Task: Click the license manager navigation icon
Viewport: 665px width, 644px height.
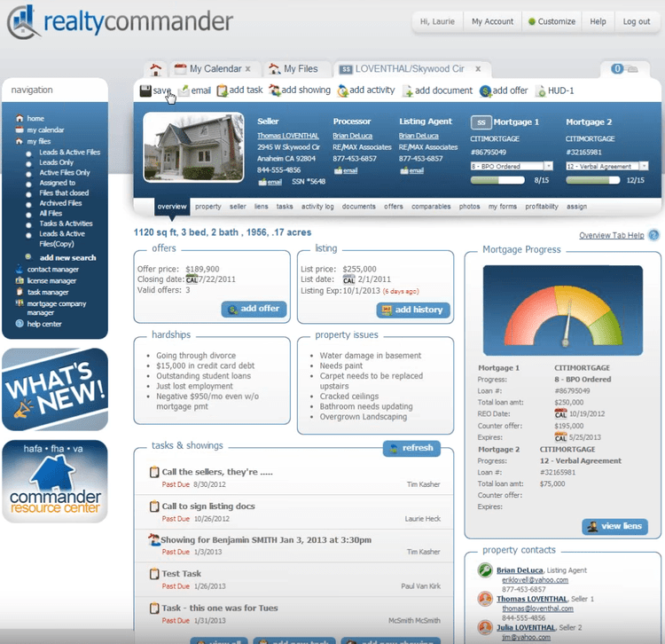Action: (x=20, y=280)
